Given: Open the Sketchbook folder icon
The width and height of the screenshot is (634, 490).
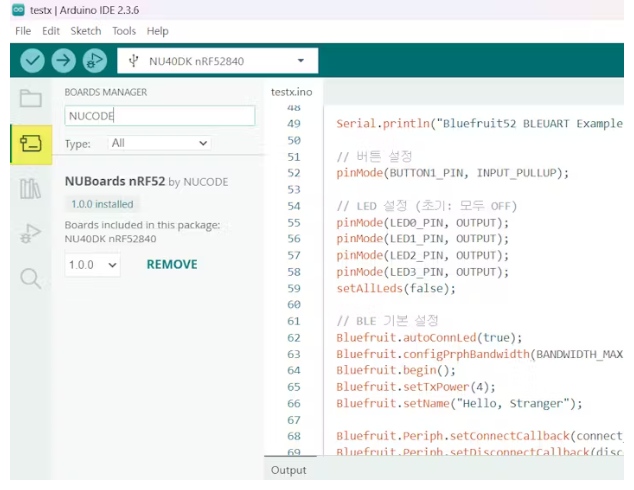Looking at the screenshot, I should point(31,98).
